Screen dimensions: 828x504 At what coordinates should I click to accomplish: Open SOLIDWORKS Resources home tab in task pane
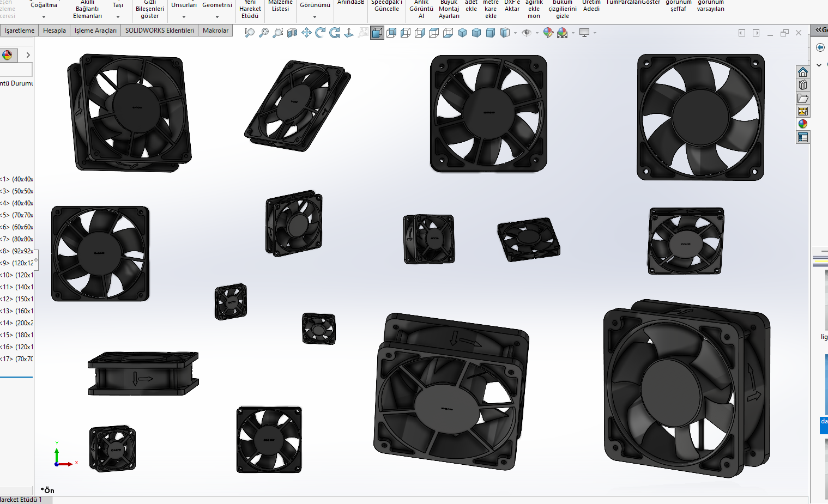click(803, 72)
